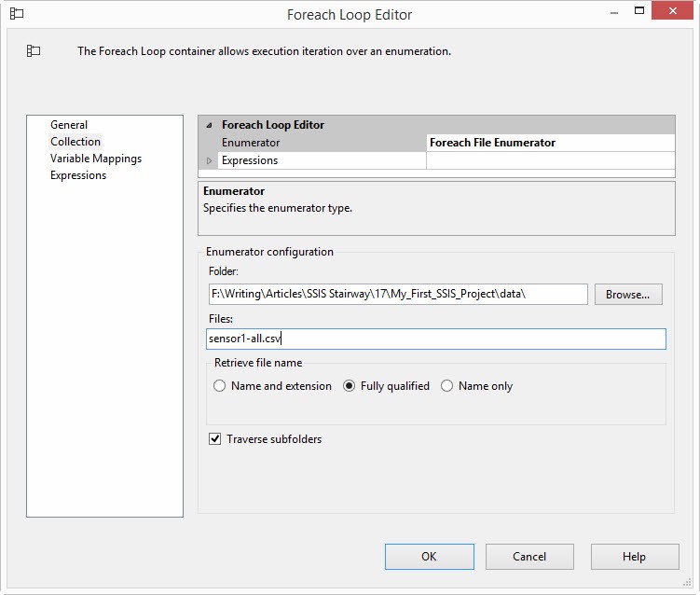Click the Browse button for the folder
This screenshot has height=595, width=700.
point(627,294)
